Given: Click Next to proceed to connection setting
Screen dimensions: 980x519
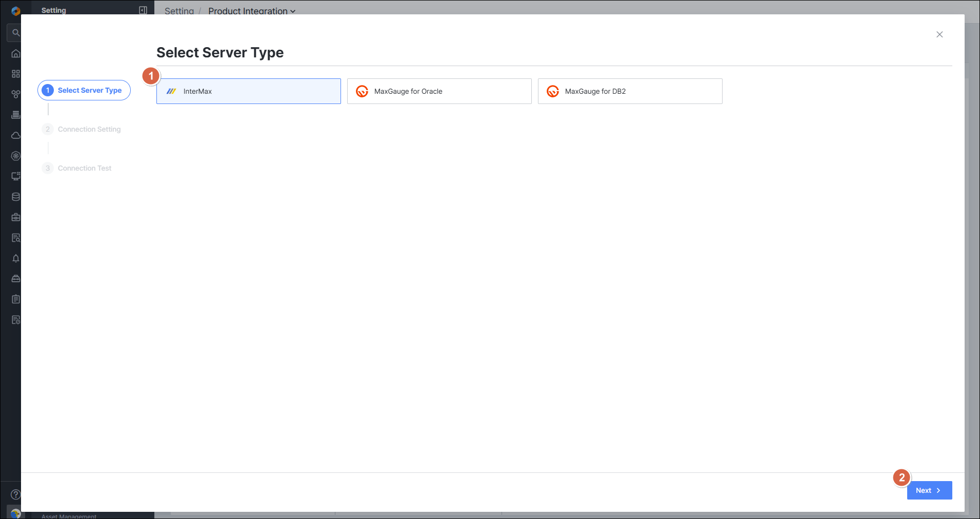Looking at the screenshot, I should (929, 490).
